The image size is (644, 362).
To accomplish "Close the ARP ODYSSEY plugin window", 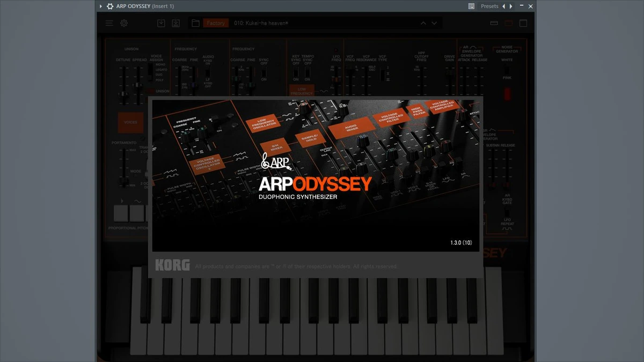I will 531,6.
